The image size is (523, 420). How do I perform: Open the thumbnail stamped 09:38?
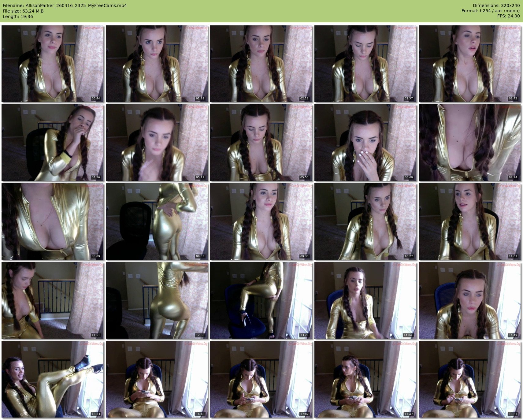tap(261, 221)
